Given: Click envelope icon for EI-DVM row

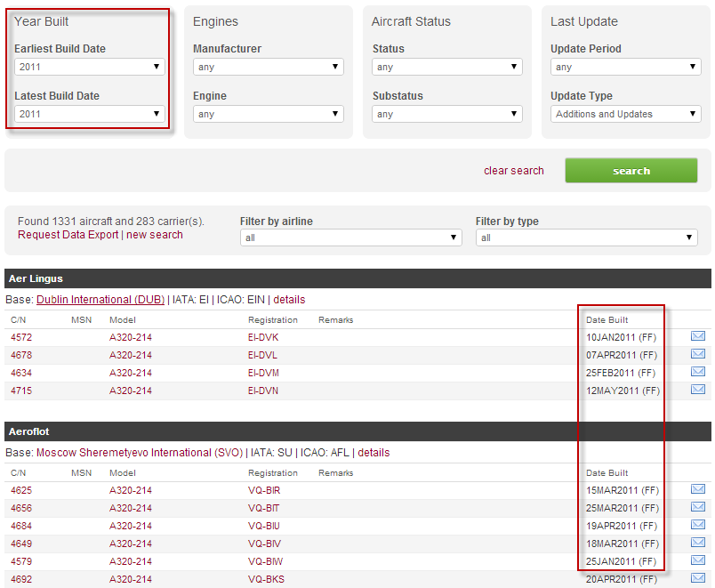Looking at the screenshot, I should coord(698,372).
